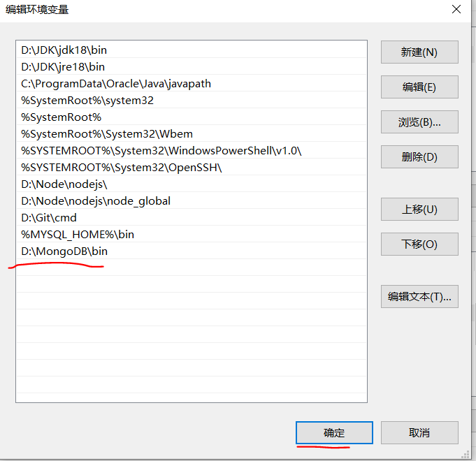Viewport: 476px width, 461px height.
Task: Select the WindowsPowerShell\v1.0\ path entry
Action: click(x=192, y=150)
